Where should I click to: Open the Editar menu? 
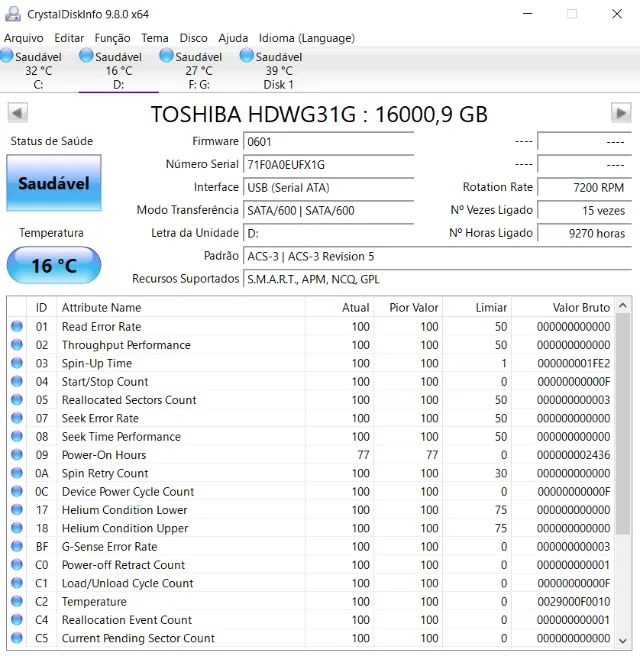tap(69, 38)
